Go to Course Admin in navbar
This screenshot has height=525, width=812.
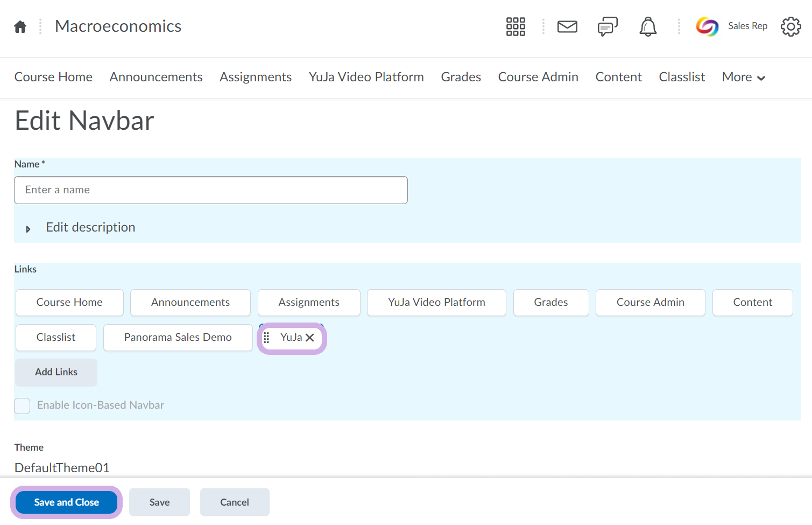point(538,78)
